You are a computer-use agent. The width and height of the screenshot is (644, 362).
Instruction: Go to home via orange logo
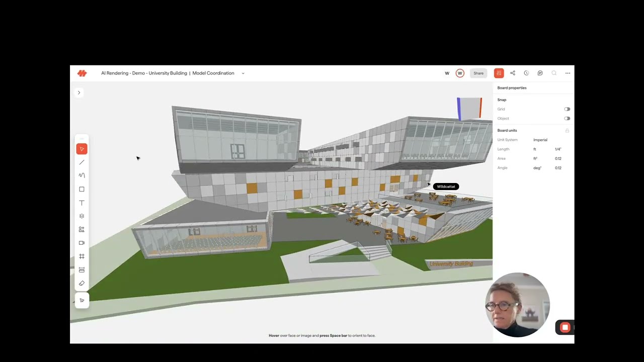click(x=82, y=73)
